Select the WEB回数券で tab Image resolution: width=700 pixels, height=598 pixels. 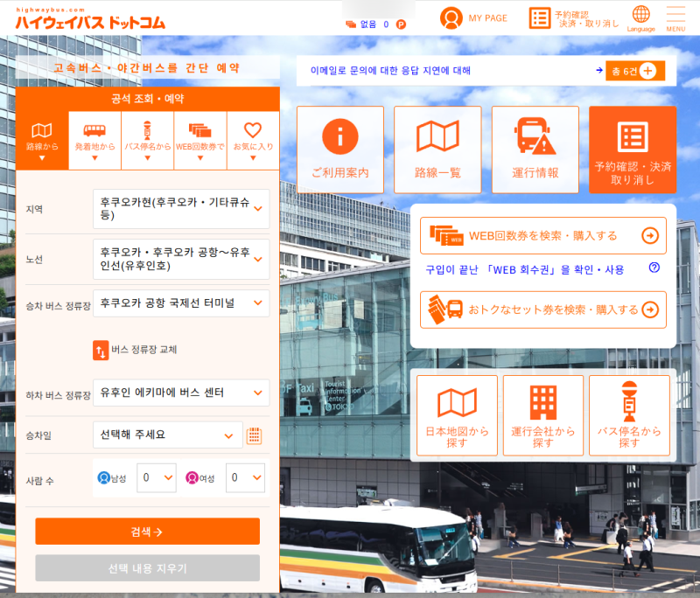pos(200,141)
